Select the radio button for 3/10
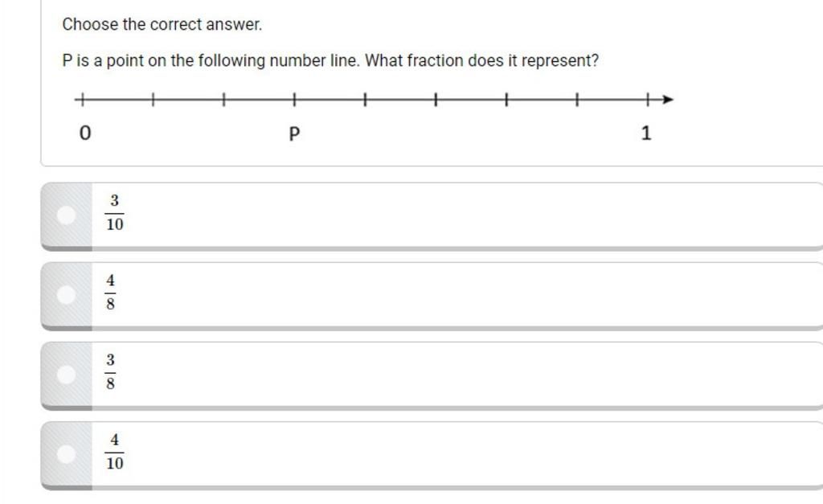The width and height of the screenshot is (823, 504). pyautogui.click(x=66, y=215)
